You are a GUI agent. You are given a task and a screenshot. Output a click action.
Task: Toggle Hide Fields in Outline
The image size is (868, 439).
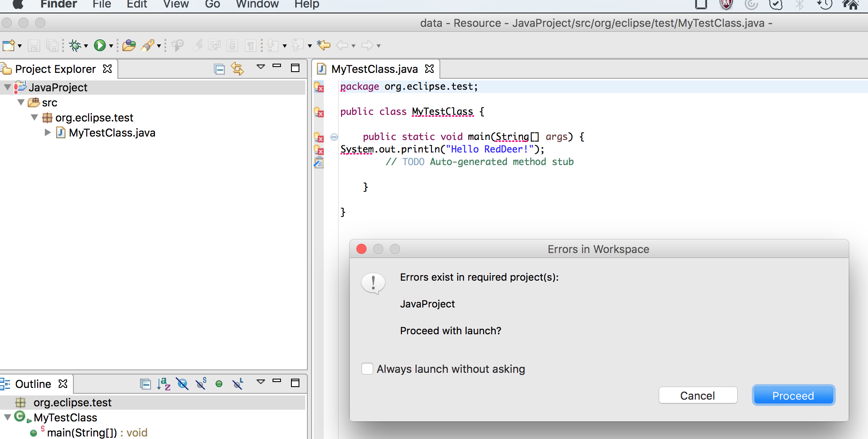point(182,384)
